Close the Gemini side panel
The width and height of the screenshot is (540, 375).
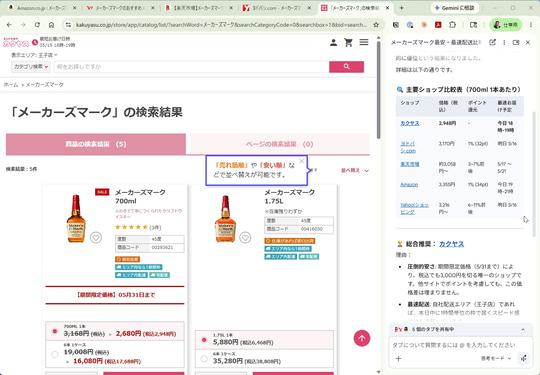click(x=528, y=42)
